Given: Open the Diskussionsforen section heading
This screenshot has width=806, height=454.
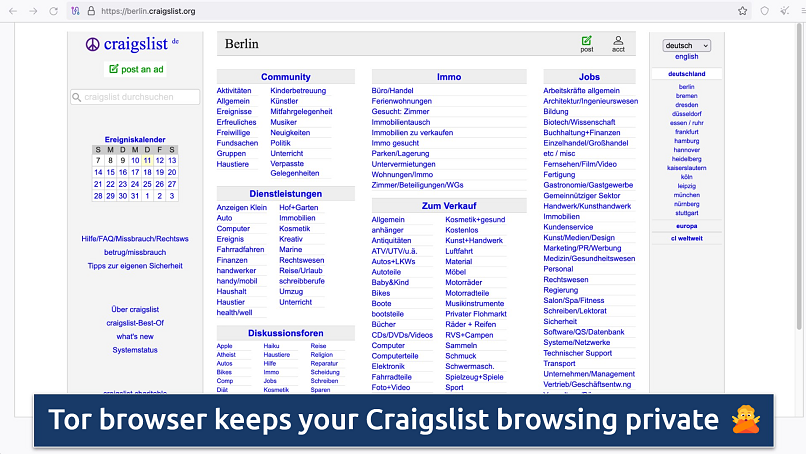Looking at the screenshot, I should (x=286, y=333).
